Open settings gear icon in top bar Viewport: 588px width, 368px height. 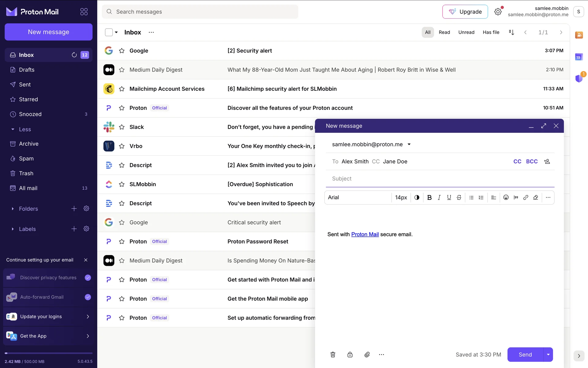498,12
